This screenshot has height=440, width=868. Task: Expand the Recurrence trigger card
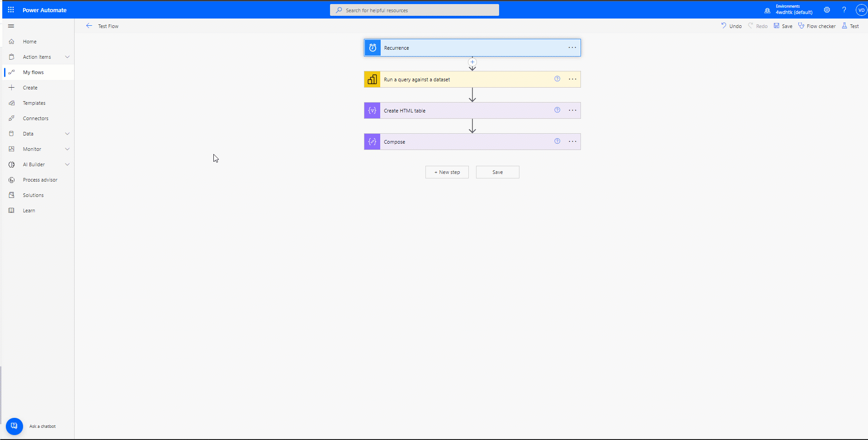click(472, 47)
